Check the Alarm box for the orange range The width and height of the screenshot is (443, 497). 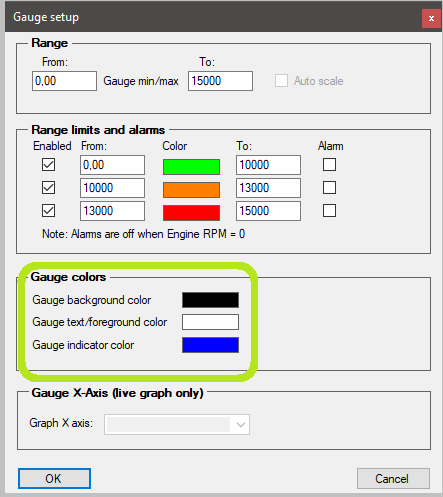click(x=329, y=188)
